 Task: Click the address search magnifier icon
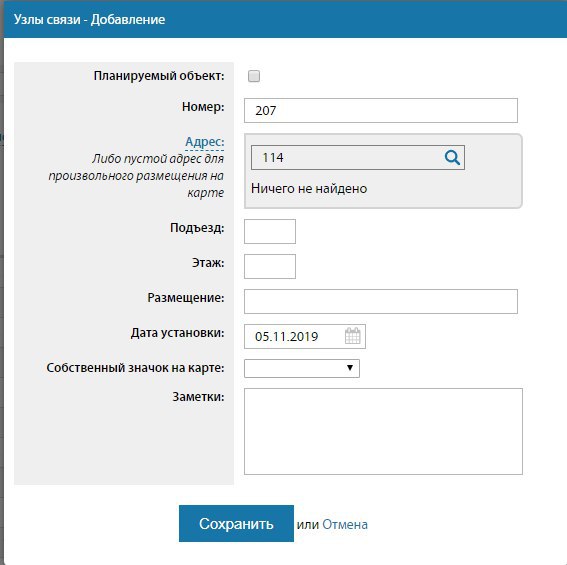pyautogui.click(x=452, y=157)
